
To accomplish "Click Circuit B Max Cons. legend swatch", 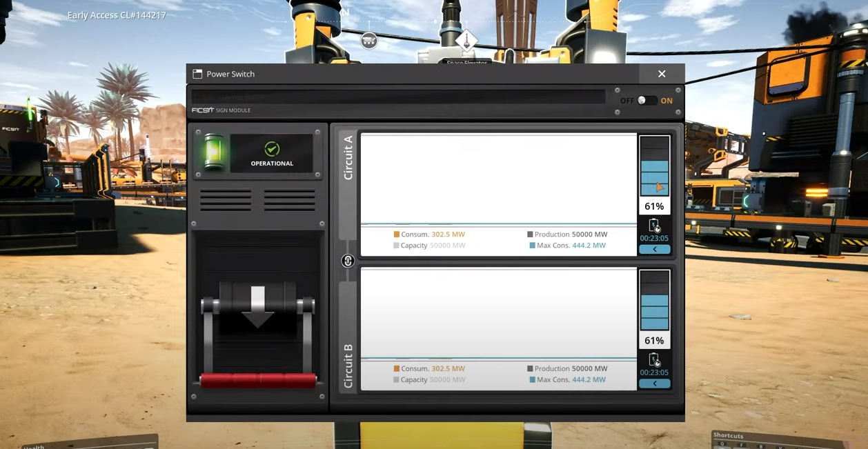I will click(x=532, y=380).
